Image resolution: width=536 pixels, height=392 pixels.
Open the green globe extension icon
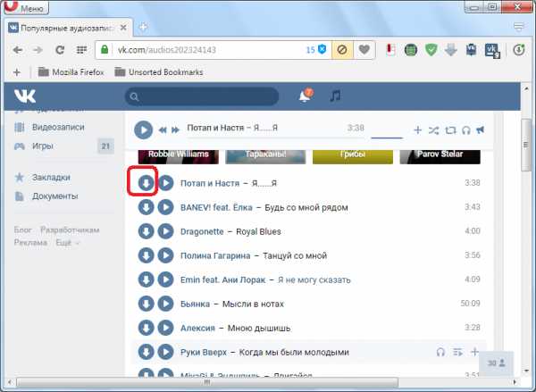411,50
